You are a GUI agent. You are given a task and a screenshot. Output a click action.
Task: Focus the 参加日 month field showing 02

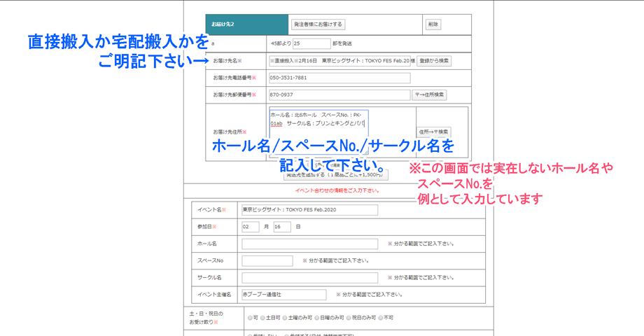(x=250, y=227)
